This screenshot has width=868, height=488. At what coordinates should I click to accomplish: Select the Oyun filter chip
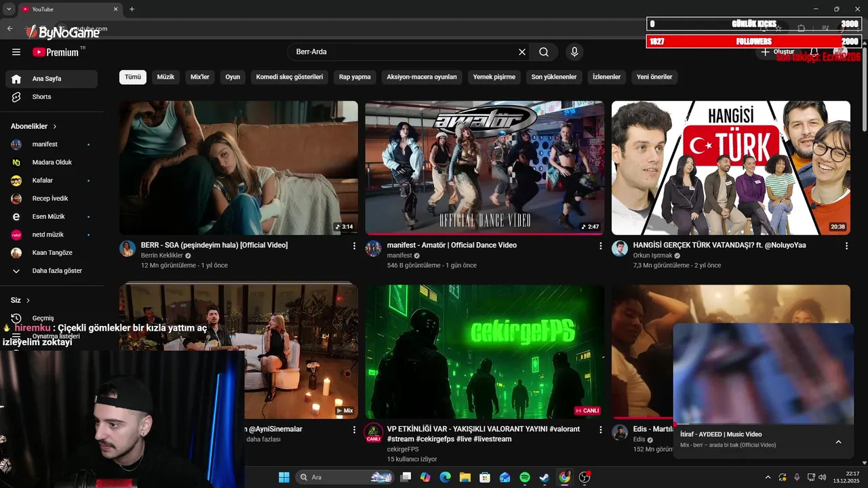[x=233, y=77]
